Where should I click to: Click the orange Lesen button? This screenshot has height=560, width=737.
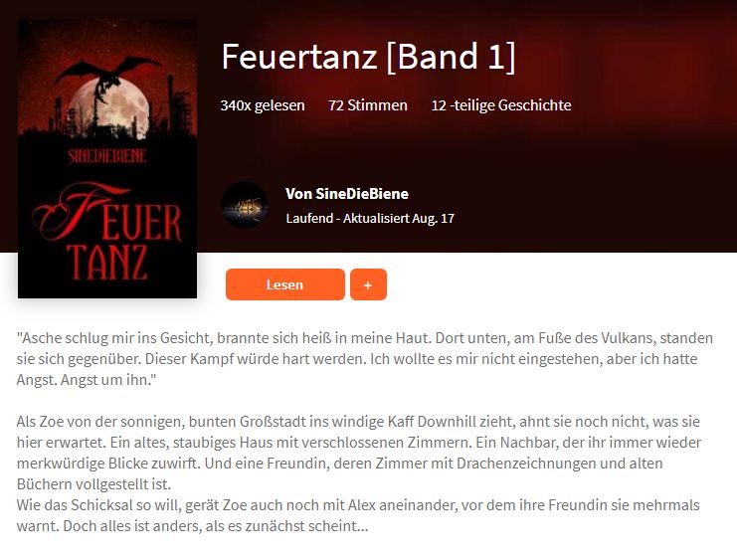284,284
